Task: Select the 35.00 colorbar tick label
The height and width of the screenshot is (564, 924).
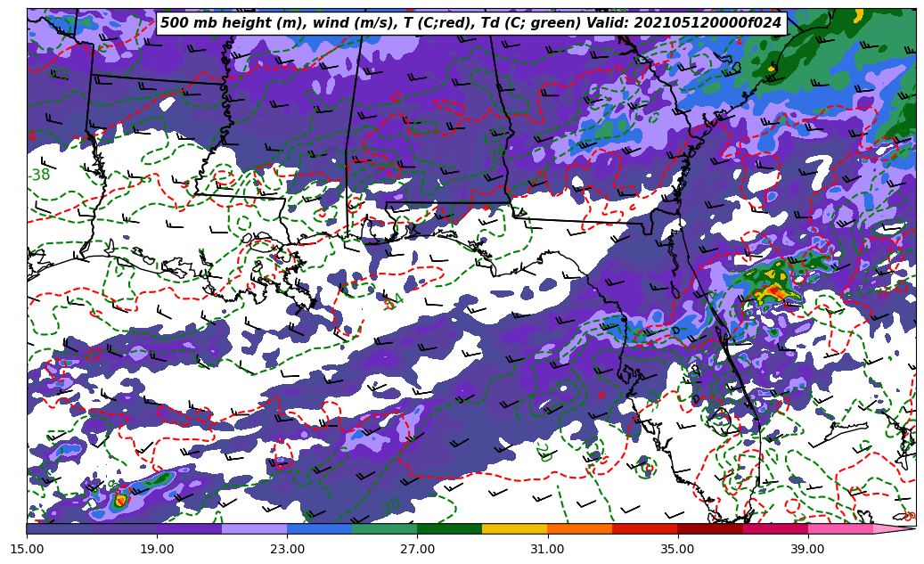Action: [677, 549]
